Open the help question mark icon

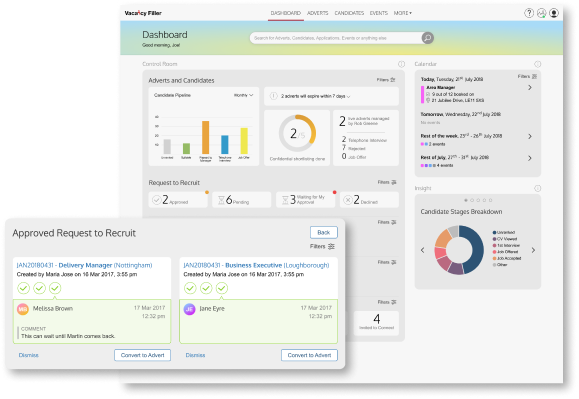[529, 13]
